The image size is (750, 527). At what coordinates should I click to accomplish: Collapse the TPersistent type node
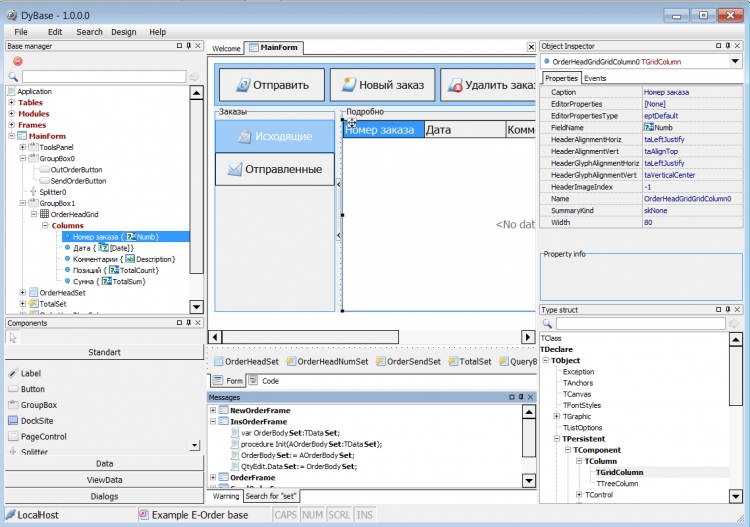tap(557, 439)
